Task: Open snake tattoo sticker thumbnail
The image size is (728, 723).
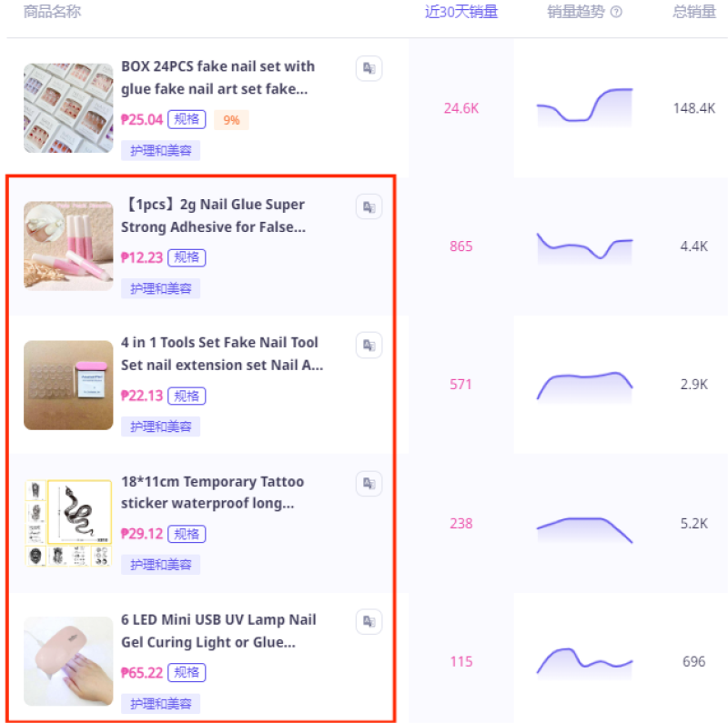Action: click(68, 523)
